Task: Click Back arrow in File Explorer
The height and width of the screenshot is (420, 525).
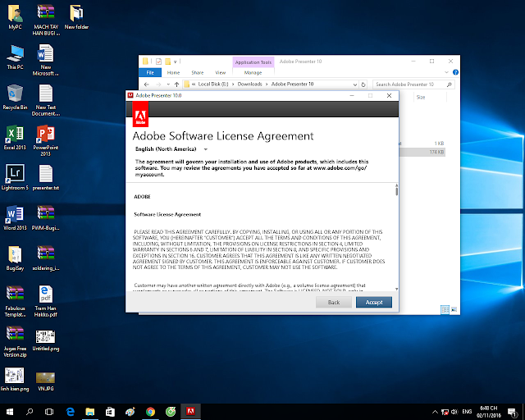Action: pos(146,84)
